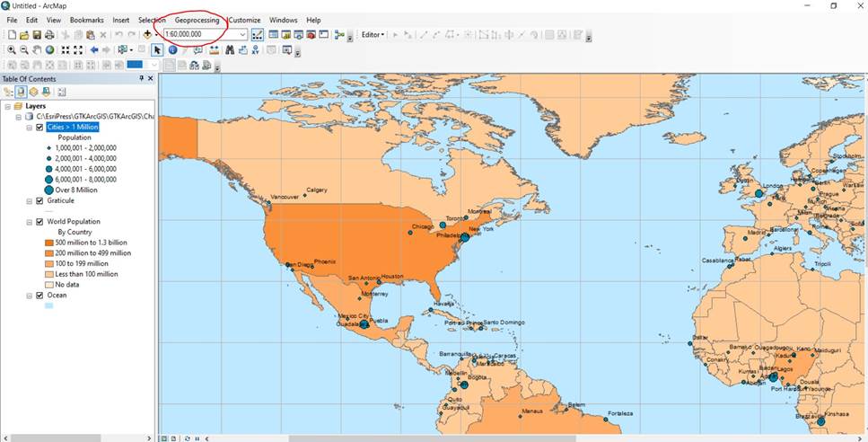Open the Python window icon
Screen dimensions: 868x442
(324, 34)
